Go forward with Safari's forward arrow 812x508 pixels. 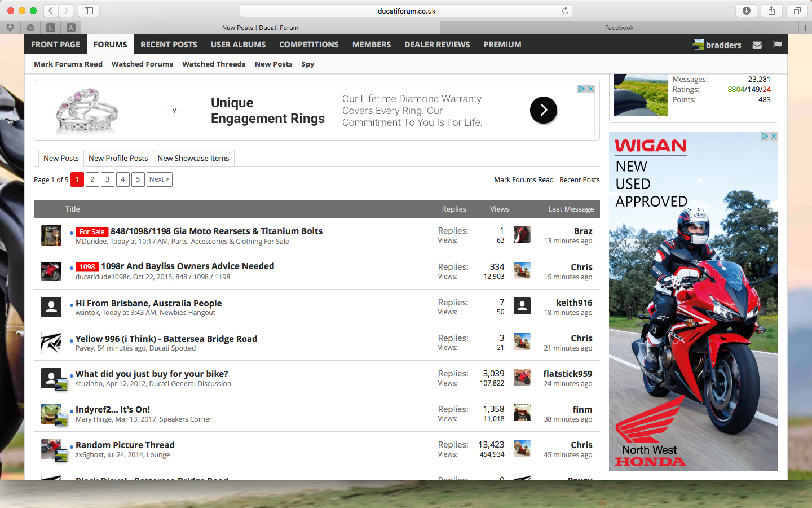(66, 10)
